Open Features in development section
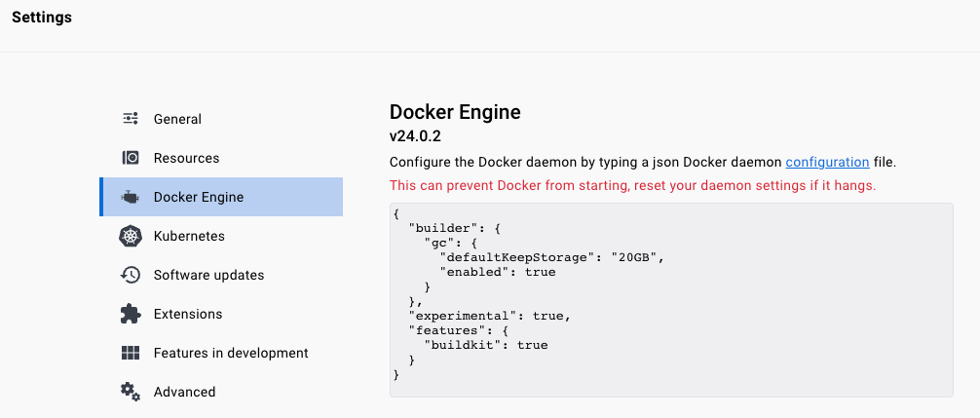Viewport: 980px width, 418px height. click(221, 353)
